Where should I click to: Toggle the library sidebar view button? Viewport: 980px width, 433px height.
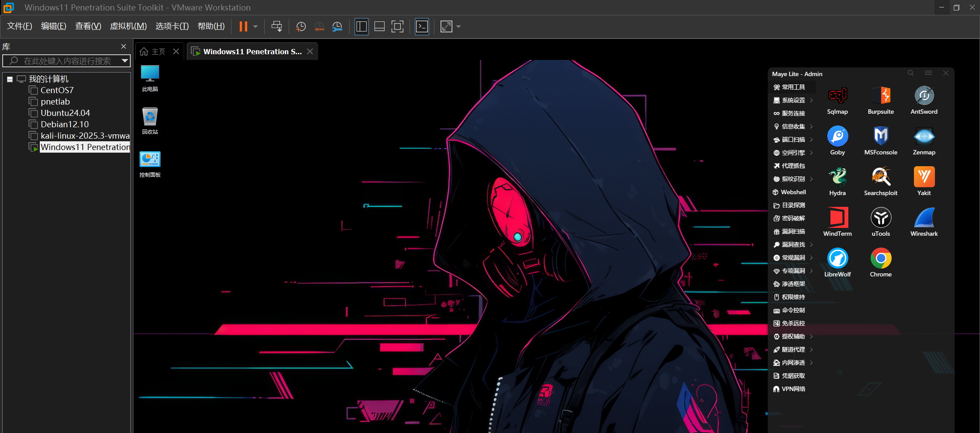coord(361,27)
